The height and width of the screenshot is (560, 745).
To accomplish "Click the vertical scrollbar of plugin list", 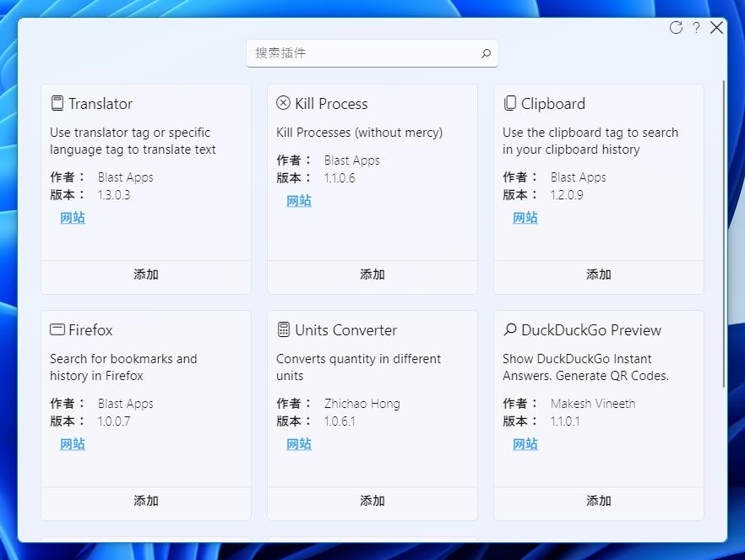I will coord(723,234).
